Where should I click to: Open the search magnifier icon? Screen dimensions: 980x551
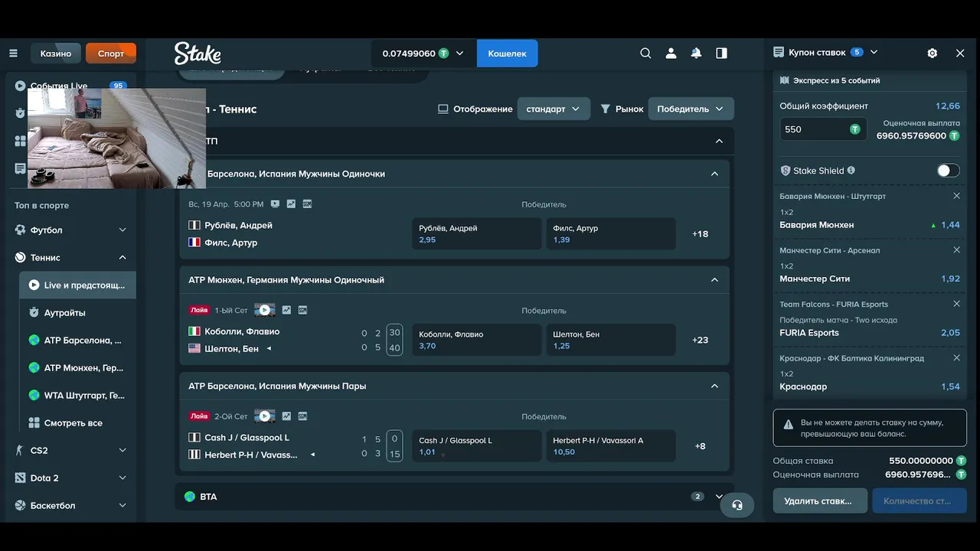coord(645,54)
